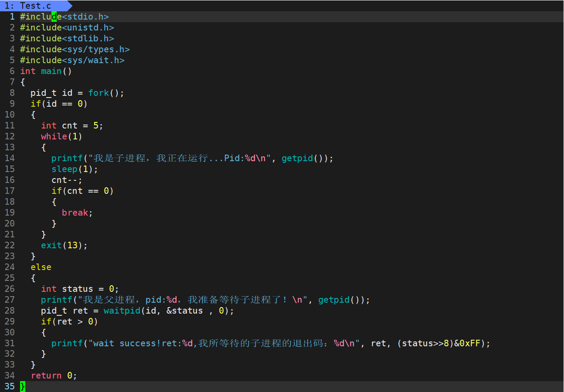Place cursor on 'int main()'

(46, 71)
